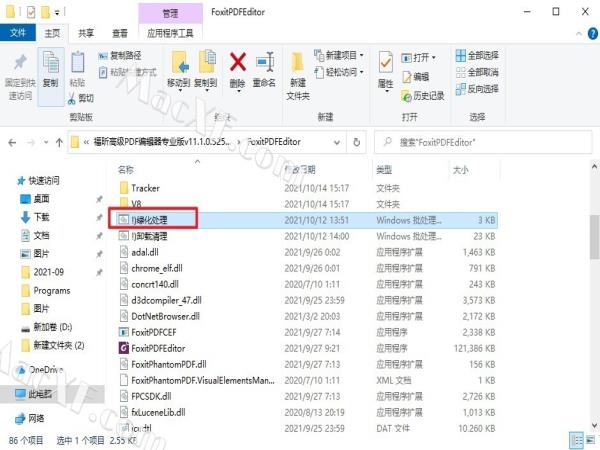Expand the New item dropdown

point(362,55)
